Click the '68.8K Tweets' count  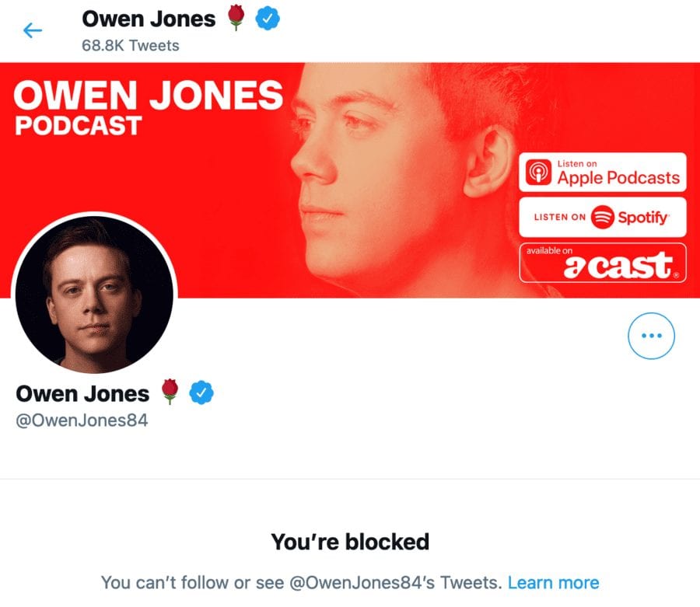130,45
